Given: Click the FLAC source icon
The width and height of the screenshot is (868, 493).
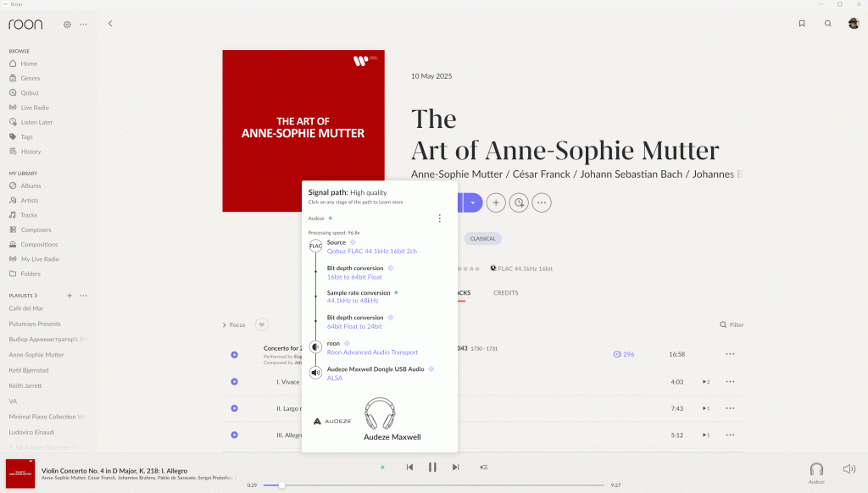Looking at the screenshot, I should point(315,246).
